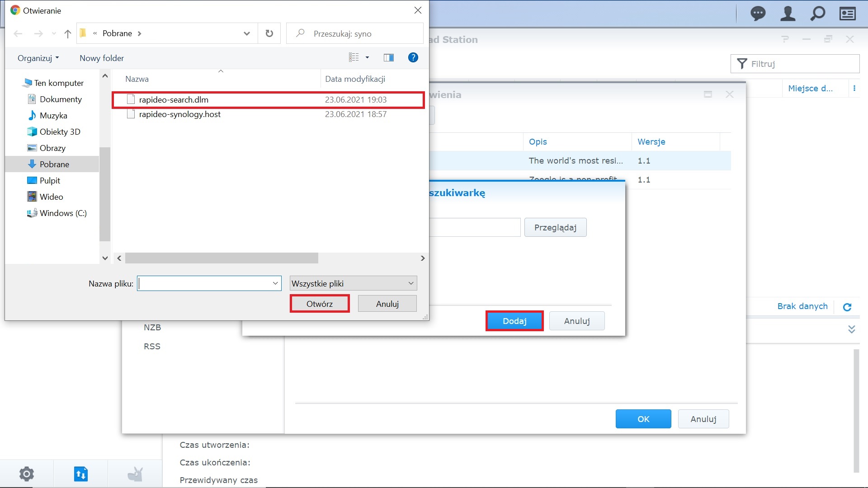Click the Filtruj filter field
The width and height of the screenshot is (868, 488).
pyautogui.click(x=795, y=64)
